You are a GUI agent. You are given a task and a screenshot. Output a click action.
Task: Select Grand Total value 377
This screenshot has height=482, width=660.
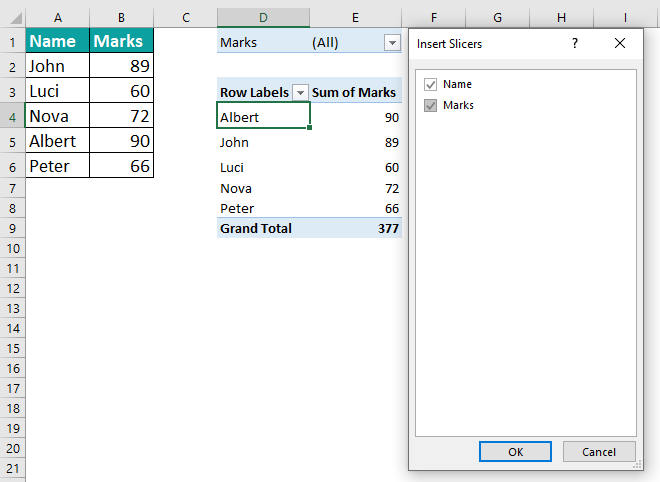pyautogui.click(x=356, y=228)
